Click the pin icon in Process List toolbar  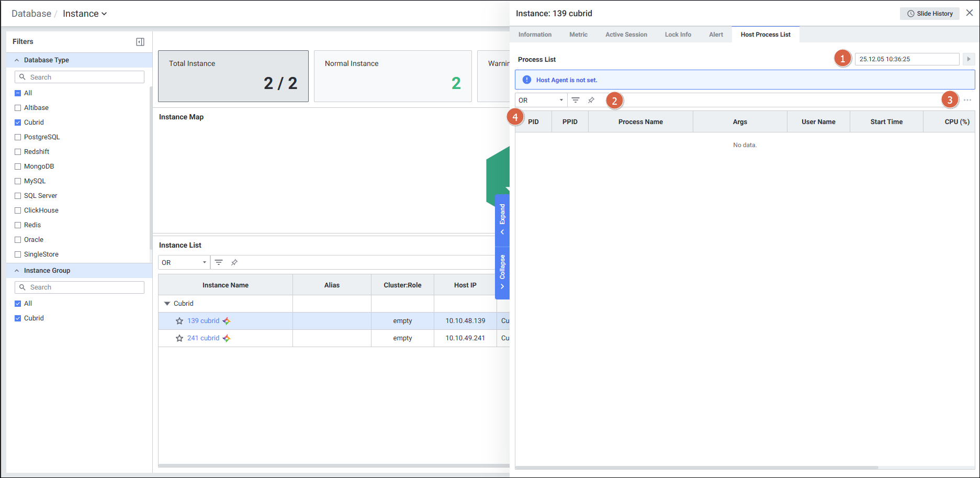591,100
